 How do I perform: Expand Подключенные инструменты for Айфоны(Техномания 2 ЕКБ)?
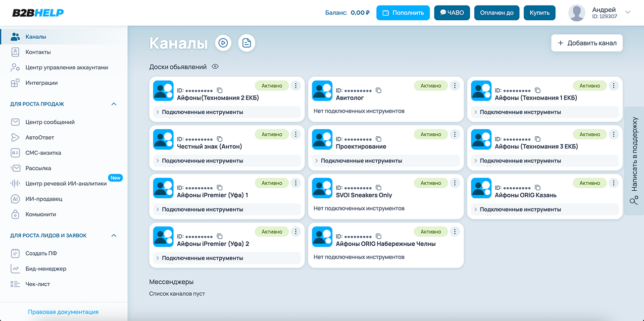pos(227,112)
